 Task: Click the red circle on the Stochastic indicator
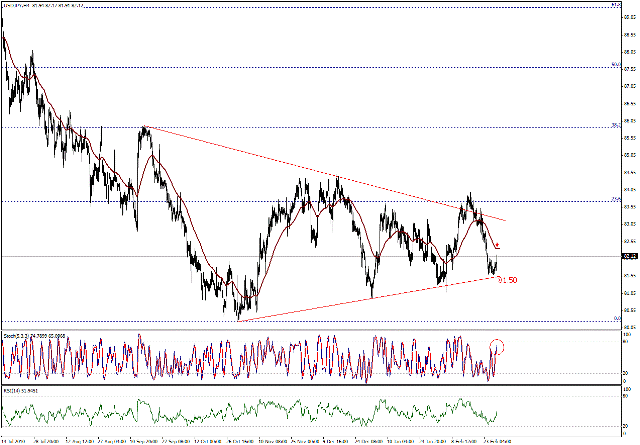coord(498,347)
